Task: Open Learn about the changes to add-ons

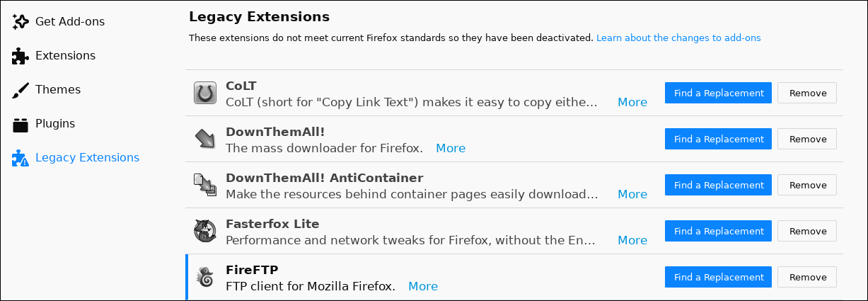Action: click(678, 38)
